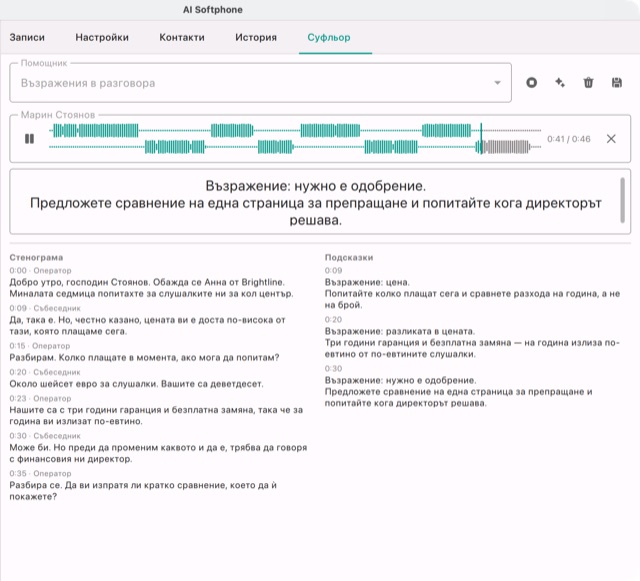The width and height of the screenshot is (640, 581).
Task: Select the История tab
Action: tap(256, 38)
